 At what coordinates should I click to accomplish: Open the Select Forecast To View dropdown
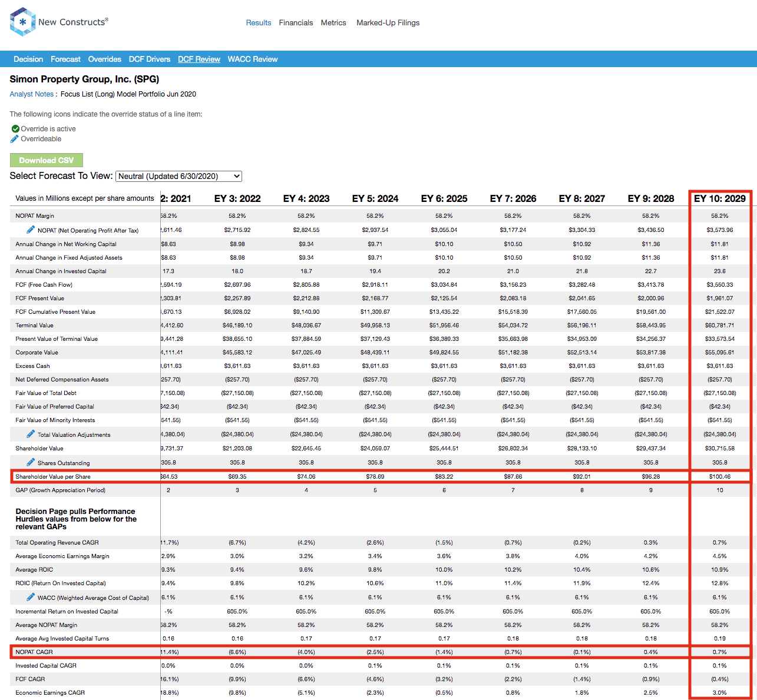click(179, 176)
